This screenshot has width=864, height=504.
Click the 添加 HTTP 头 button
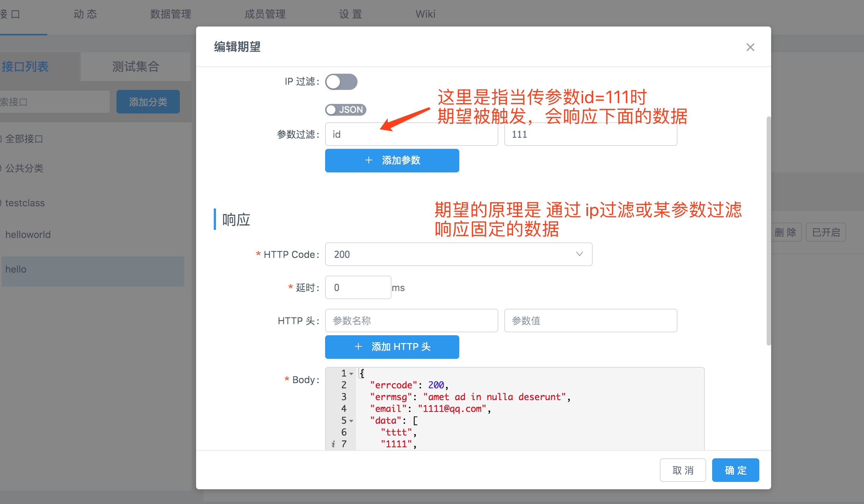point(392,347)
